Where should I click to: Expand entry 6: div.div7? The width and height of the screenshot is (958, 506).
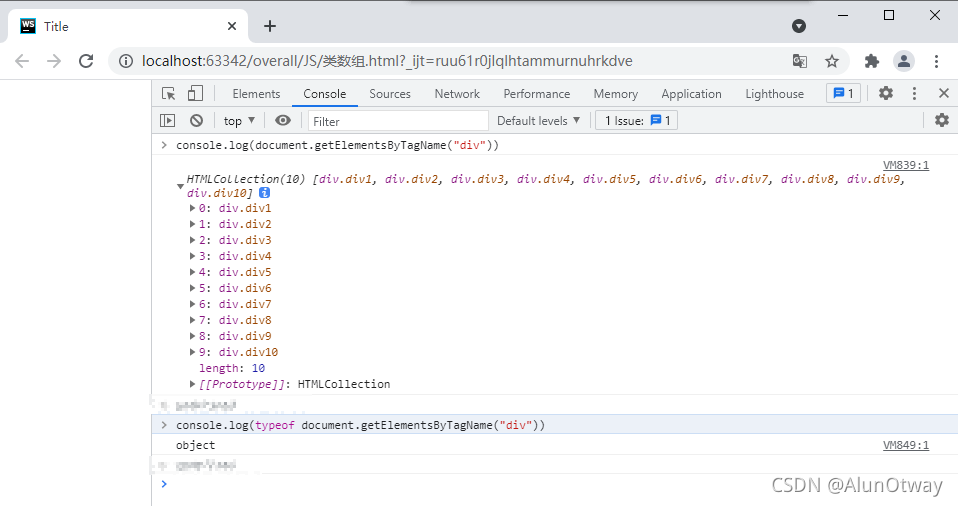click(192, 304)
